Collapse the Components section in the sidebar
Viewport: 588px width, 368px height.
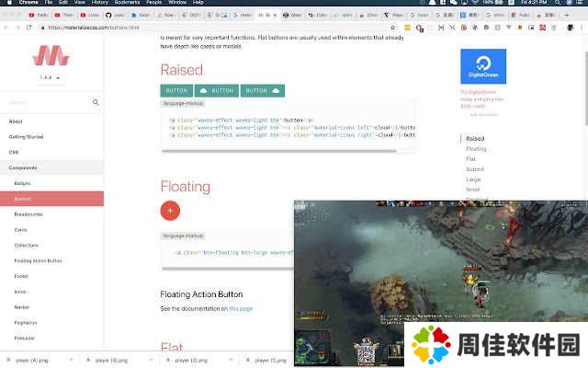(x=23, y=167)
